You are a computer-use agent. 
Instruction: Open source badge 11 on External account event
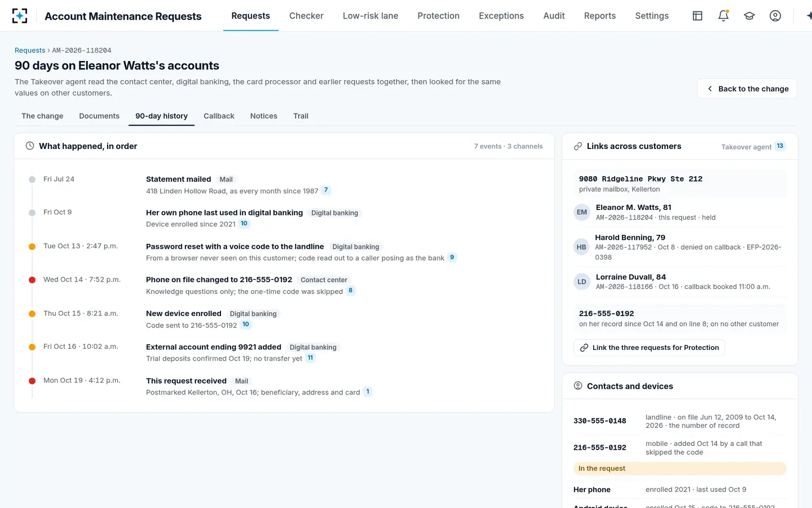tap(310, 358)
